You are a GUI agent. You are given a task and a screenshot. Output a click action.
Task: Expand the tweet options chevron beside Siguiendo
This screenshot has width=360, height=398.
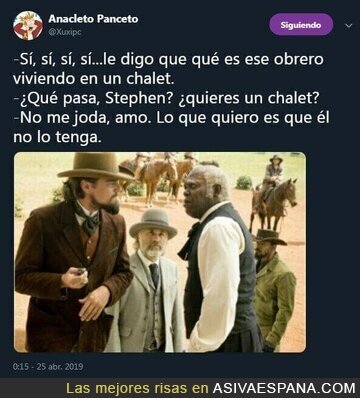(349, 26)
